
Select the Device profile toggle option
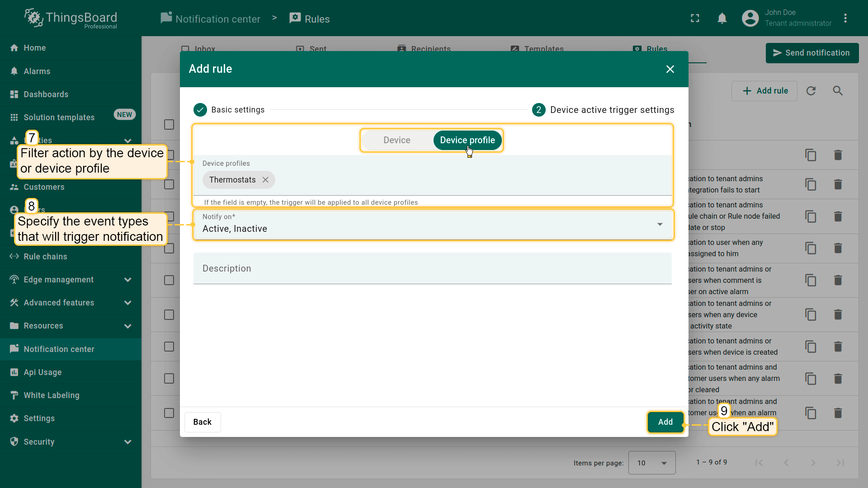click(x=467, y=140)
